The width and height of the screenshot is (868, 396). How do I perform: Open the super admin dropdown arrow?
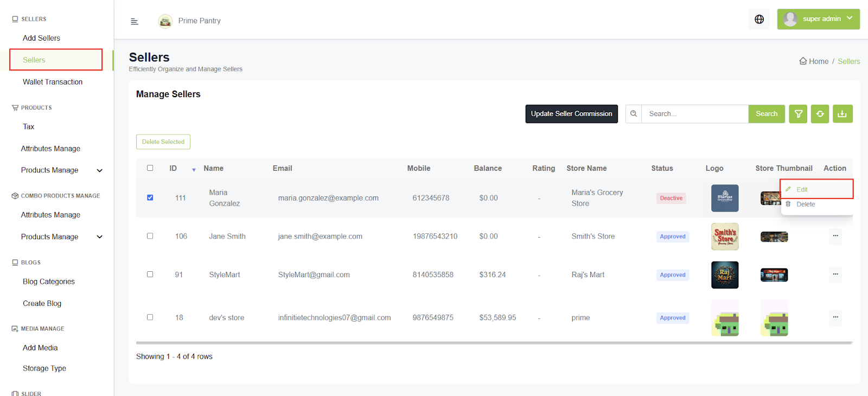[x=850, y=18]
